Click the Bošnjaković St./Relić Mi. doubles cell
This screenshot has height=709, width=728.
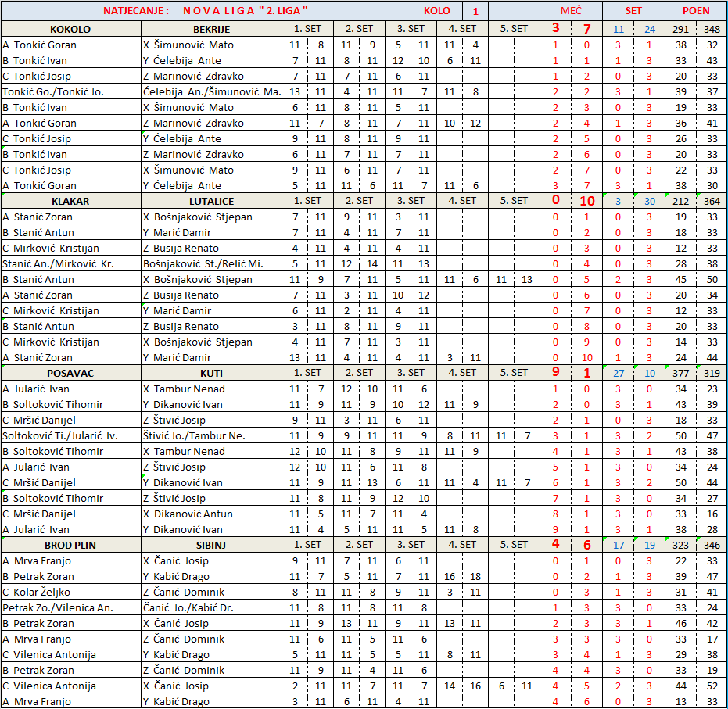(x=211, y=263)
